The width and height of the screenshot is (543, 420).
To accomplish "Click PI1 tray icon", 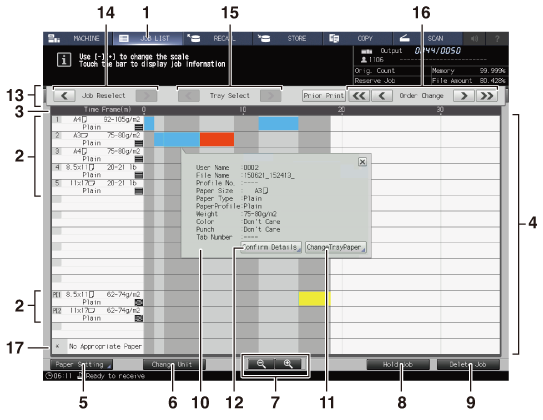I will [139, 303].
